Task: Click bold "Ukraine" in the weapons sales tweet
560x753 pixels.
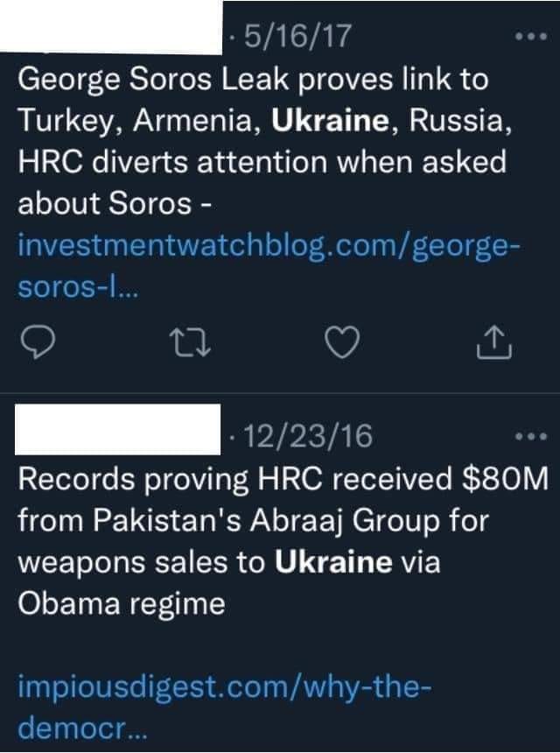Action: tap(333, 561)
